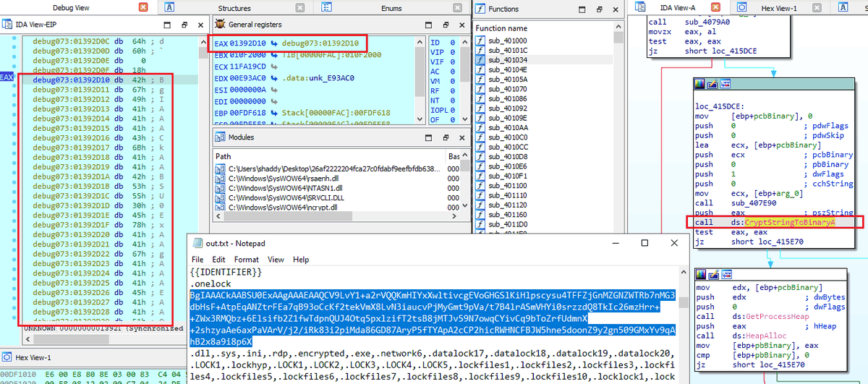868x384 pixels.
Task: Open Notepad Edit menu
Action: (x=218, y=259)
